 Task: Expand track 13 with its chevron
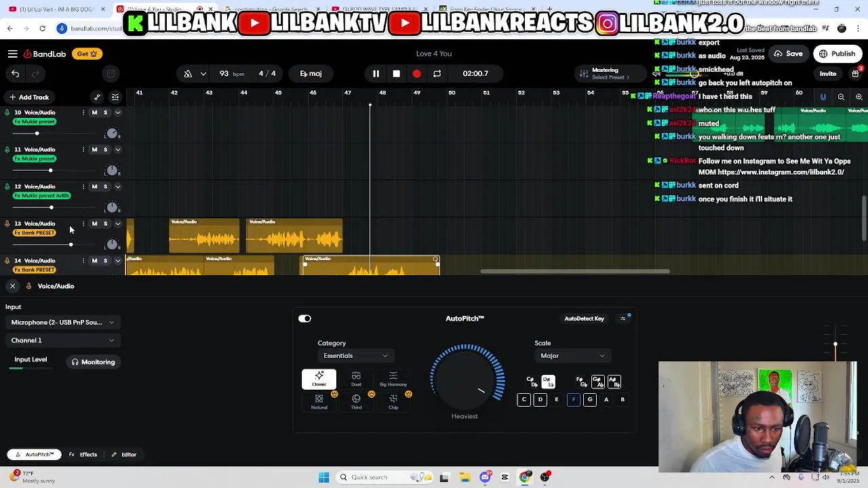point(118,224)
